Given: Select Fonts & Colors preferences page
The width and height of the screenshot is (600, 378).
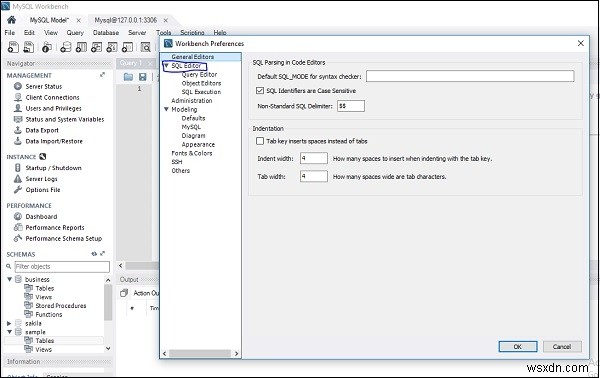Looking at the screenshot, I should pos(192,153).
